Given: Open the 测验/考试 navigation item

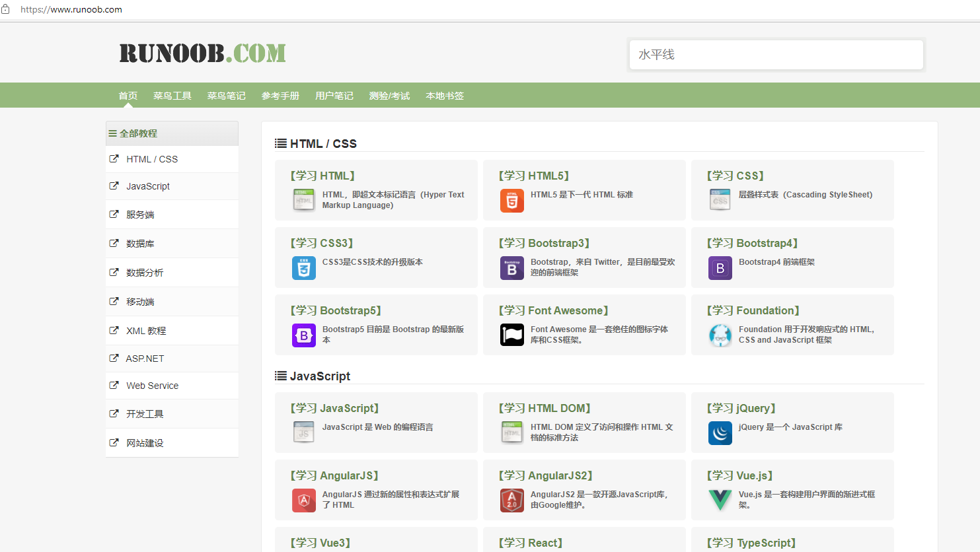Looking at the screenshot, I should 389,96.
